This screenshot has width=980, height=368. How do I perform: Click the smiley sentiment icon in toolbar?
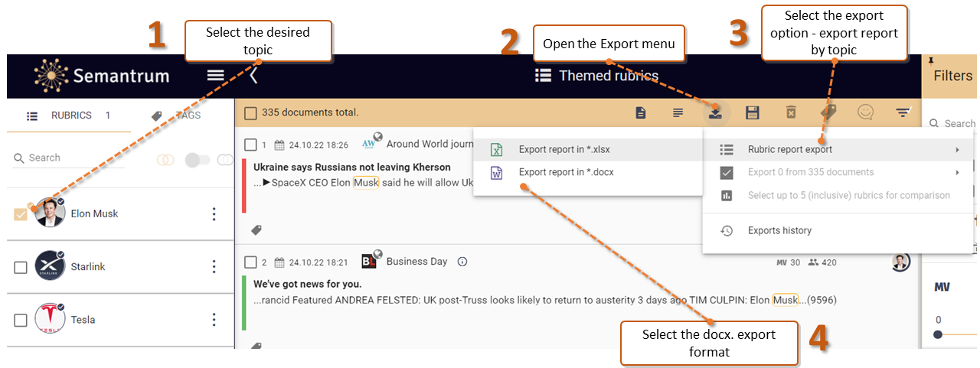point(865,112)
